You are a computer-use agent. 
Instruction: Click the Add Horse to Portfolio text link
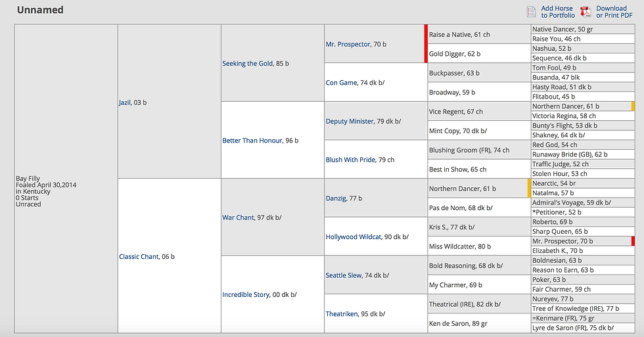tap(557, 12)
